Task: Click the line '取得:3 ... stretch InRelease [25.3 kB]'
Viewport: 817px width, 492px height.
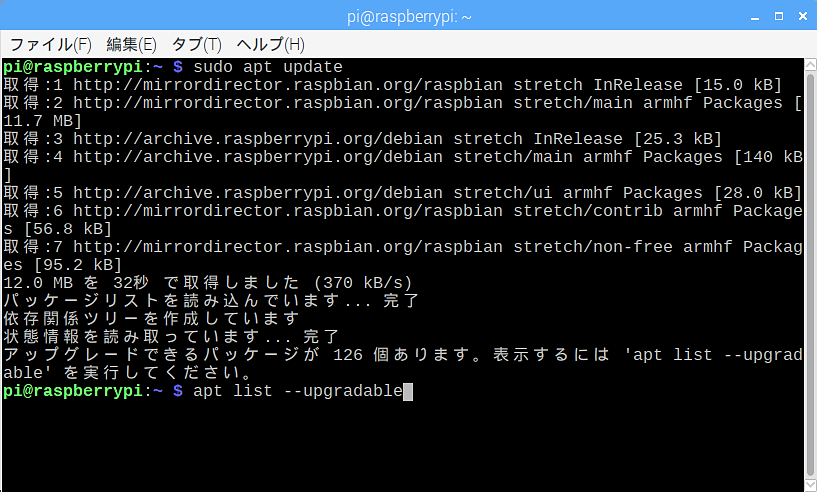Action: [362, 139]
